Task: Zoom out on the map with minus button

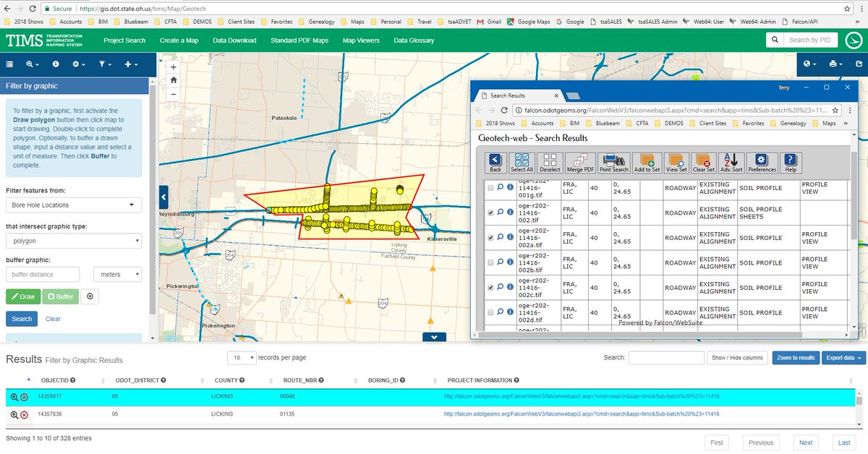Action: click(174, 94)
